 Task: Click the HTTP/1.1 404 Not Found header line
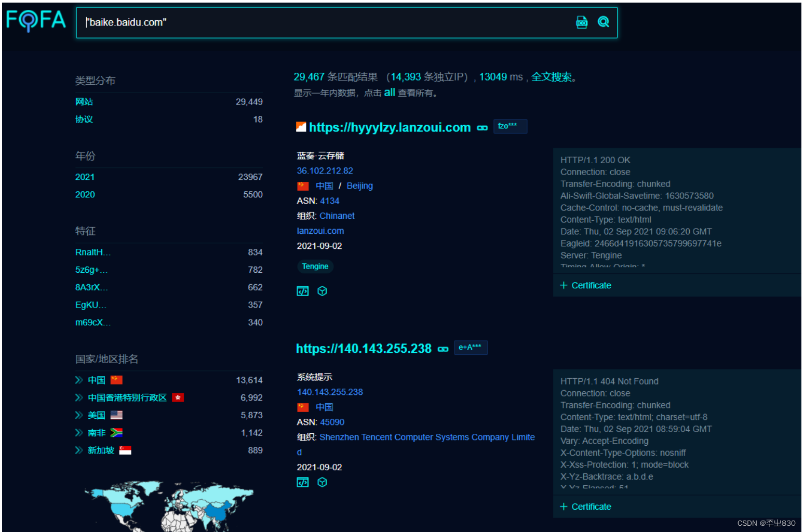click(609, 381)
